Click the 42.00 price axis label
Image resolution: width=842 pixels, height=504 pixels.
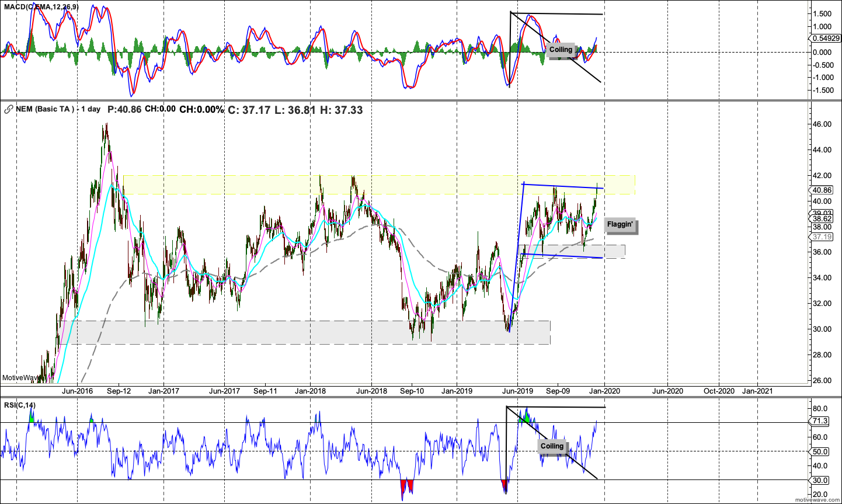coord(822,176)
